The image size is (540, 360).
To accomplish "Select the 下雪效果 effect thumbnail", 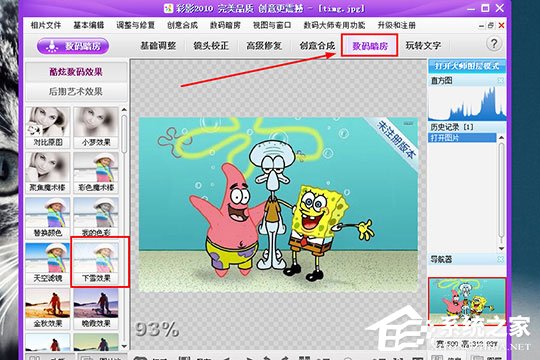I will [x=96, y=262].
